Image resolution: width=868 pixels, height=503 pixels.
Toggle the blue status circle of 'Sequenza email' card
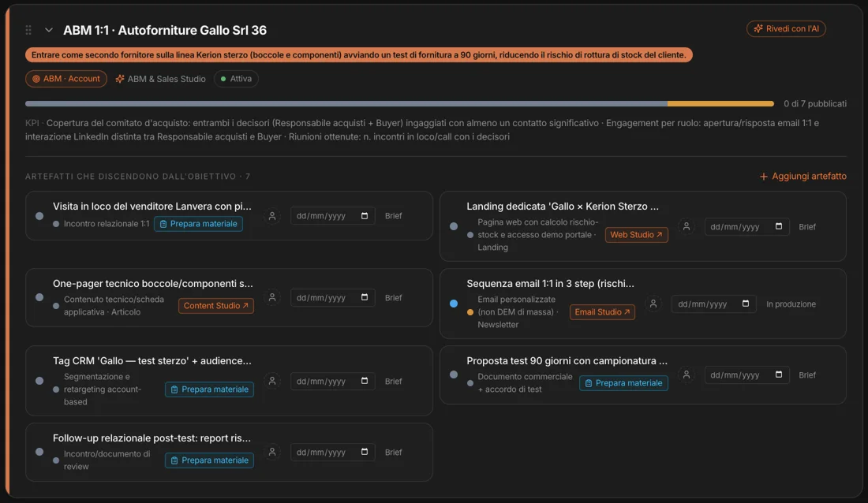click(454, 304)
